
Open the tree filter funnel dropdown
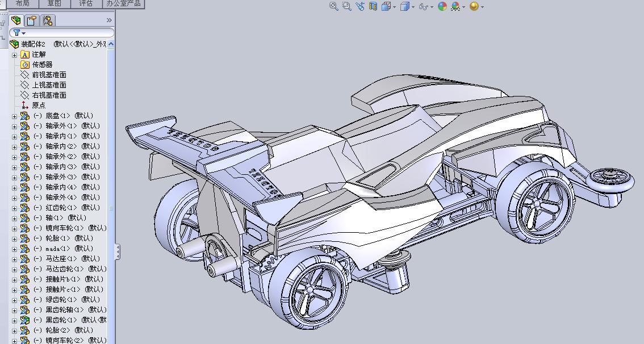(x=19, y=33)
